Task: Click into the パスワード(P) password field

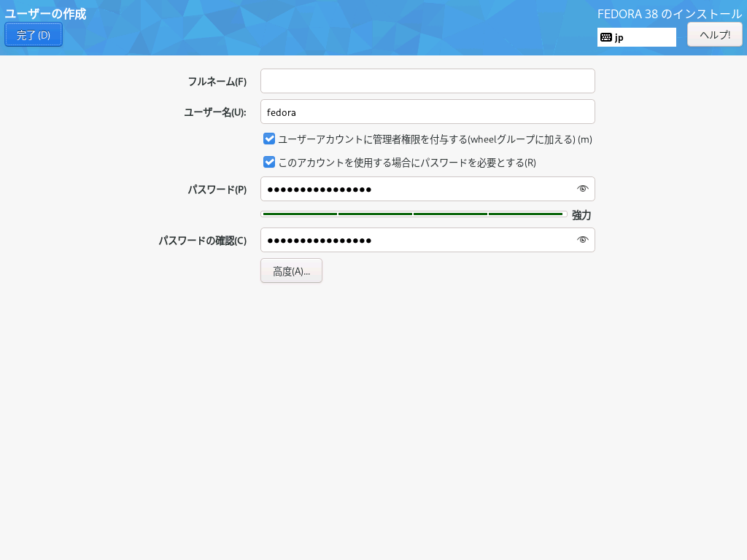Action: (x=427, y=189)
